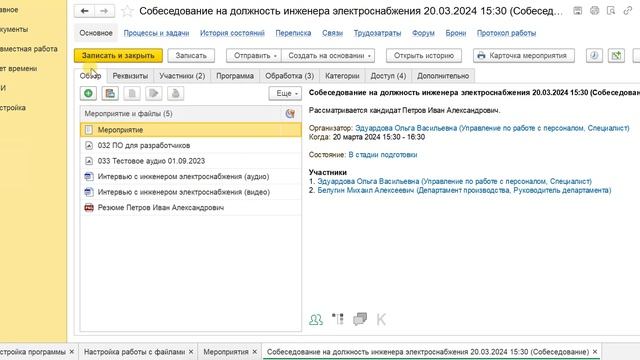The height and width of the screenshot is (360, 640).
Task: Close the 'Собеседование на должность' bottom tab
Action: coord(595,351)
